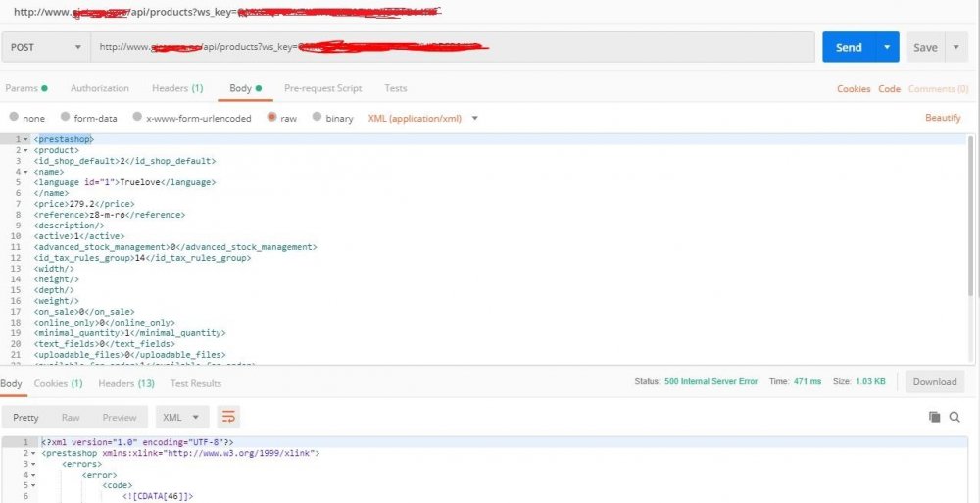980x503 pixels.
Task: Select the request Body tab
Action: 245,88
